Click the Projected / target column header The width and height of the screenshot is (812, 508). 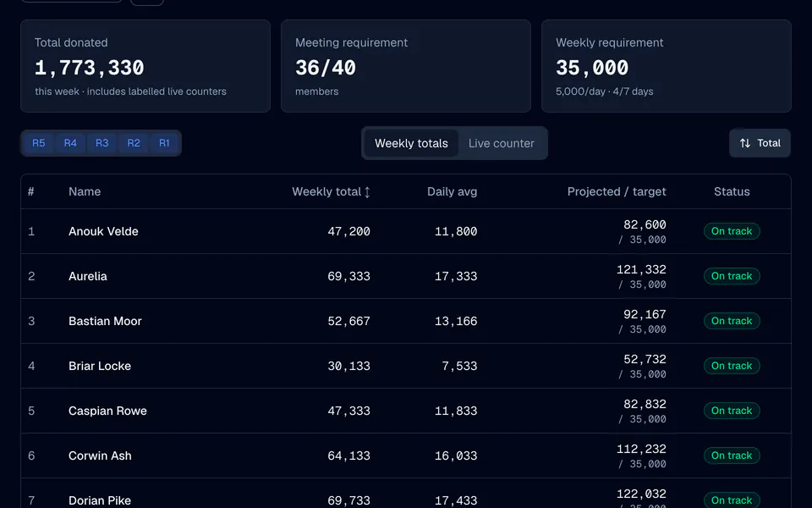617,192
